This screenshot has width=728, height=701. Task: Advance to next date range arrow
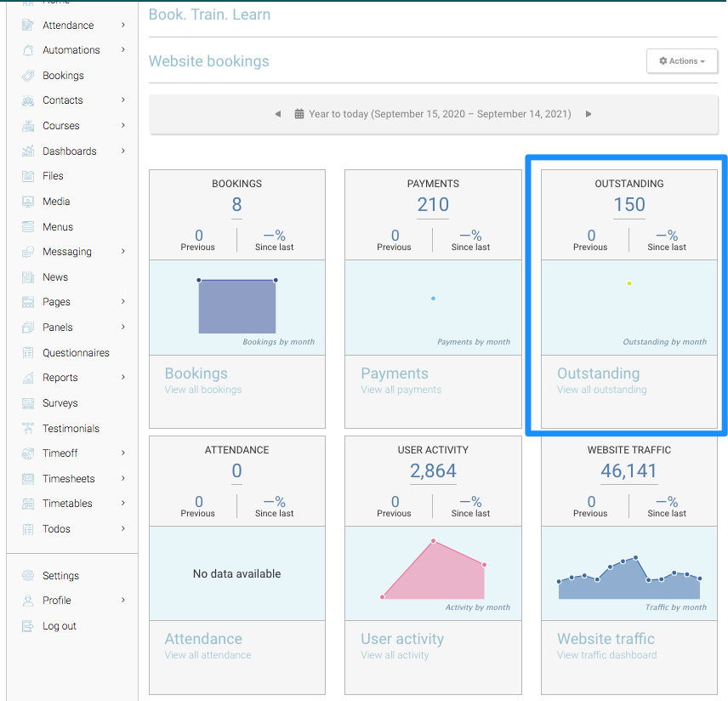click(x=588, y=114)
